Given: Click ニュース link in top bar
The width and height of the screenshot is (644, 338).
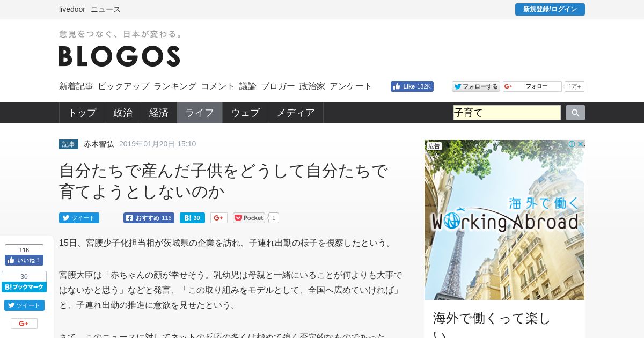Looking at the screenshot, I should pos(106,9).
